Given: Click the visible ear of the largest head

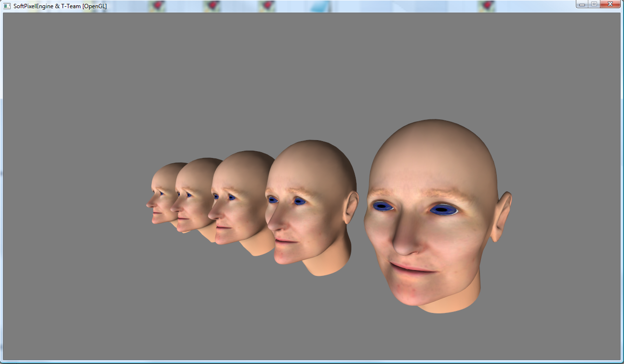Looking at the screenshot, I should click(x=501, y=216).
